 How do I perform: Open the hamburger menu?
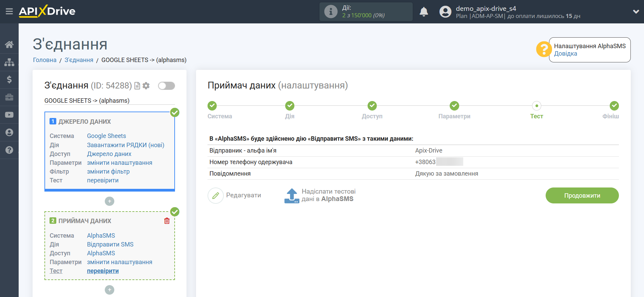click(9, 12)
